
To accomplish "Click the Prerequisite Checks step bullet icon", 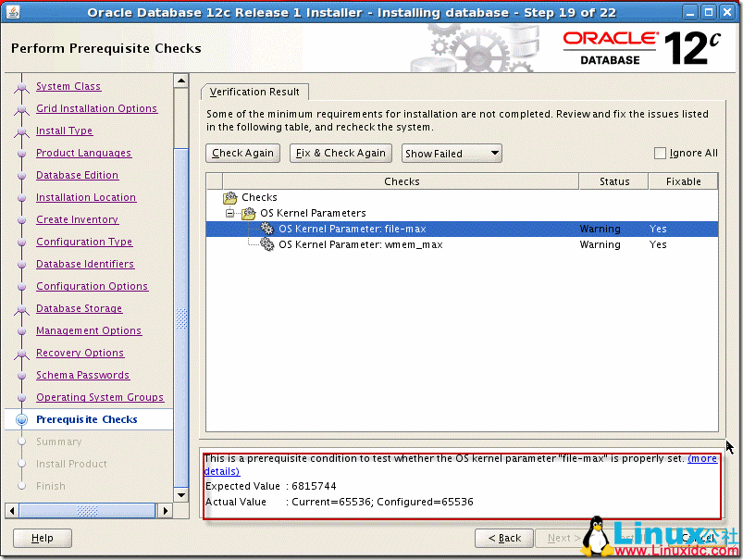I will (21, 419).
